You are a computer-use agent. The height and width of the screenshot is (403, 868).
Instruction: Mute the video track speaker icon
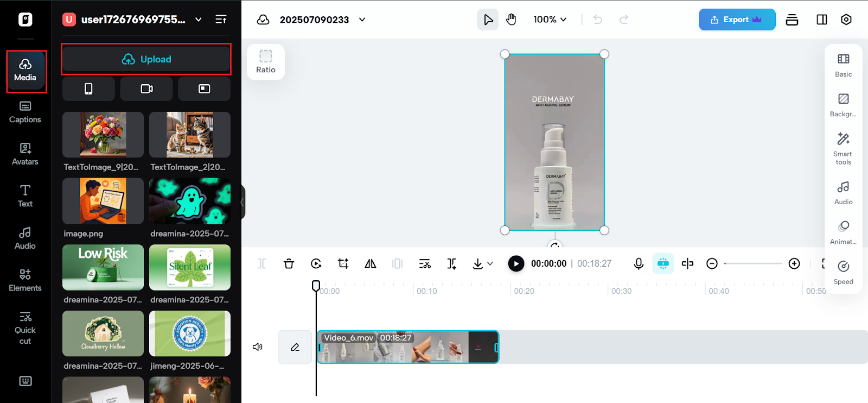pos(258,347)
